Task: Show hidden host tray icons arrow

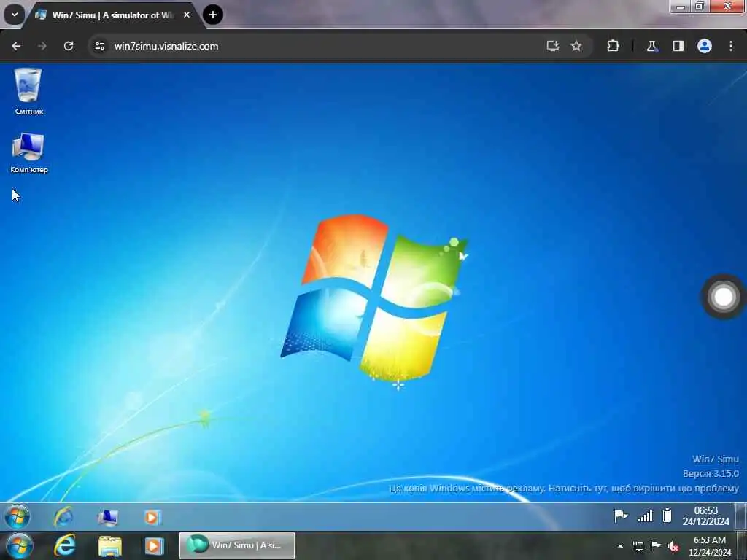Action: pyautogui.click(x=620, y=546)
